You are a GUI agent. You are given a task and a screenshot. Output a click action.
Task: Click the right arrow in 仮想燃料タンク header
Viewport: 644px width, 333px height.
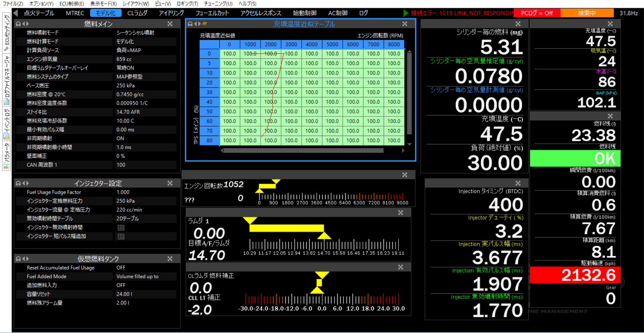pos(28,259)
